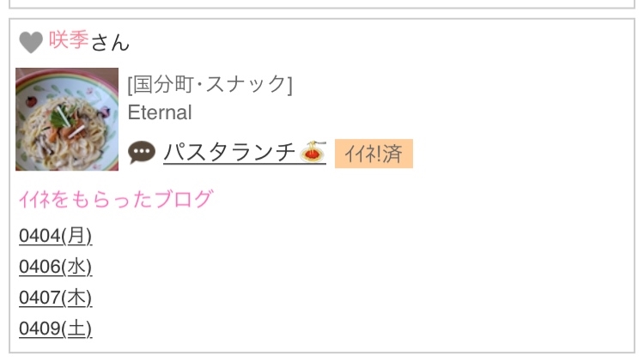Screen dimensions: 644x362
Task: Open the パスタランチ blog post link
Action: [x=229, y=153]
